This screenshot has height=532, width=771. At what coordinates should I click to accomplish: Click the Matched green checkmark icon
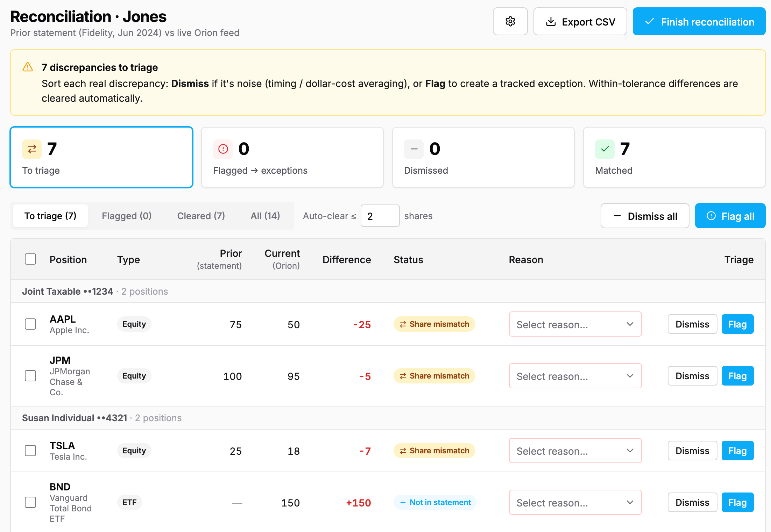[x=605, y=149]
